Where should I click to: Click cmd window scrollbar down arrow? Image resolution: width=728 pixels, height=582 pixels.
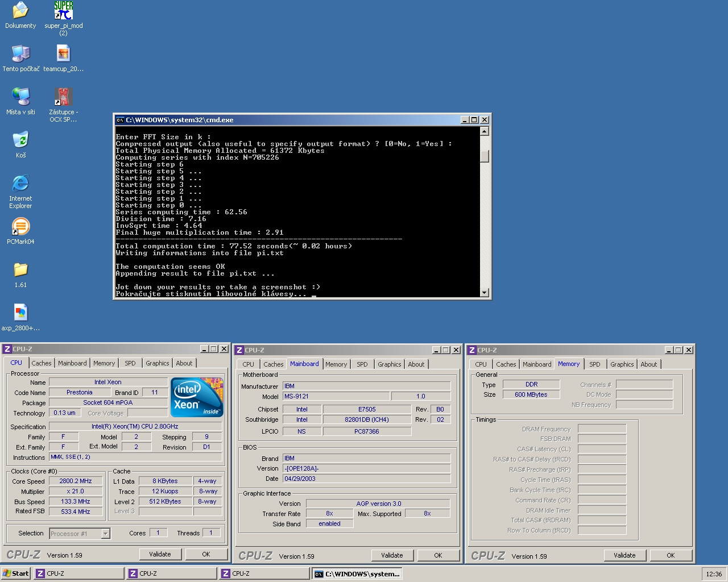click(485, 293)
